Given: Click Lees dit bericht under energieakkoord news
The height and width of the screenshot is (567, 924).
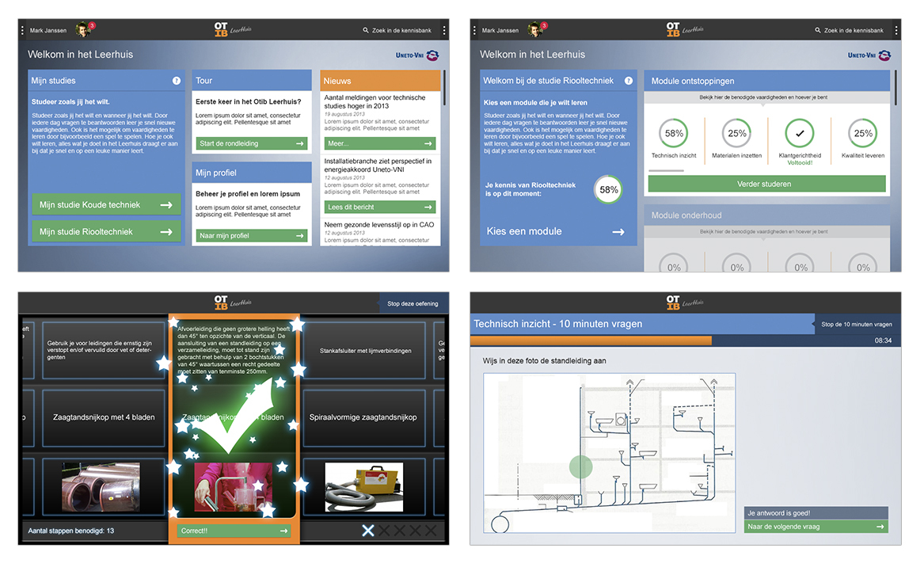Looking at the screenshot, I should [x=380, y=207].
